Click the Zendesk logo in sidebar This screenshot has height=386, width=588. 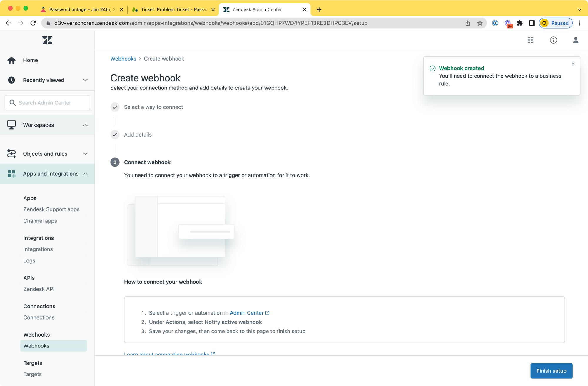coord(47,40)
